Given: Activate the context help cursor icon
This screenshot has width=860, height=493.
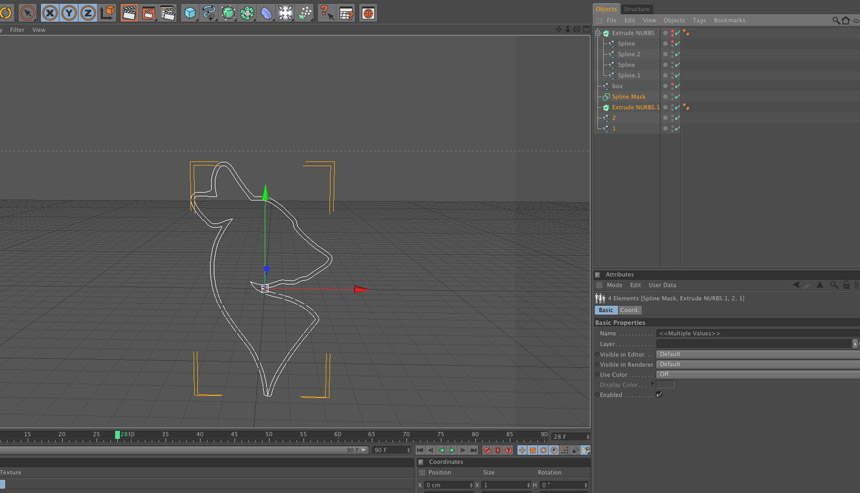Looking at the screenshot, I should pos(327,13).
